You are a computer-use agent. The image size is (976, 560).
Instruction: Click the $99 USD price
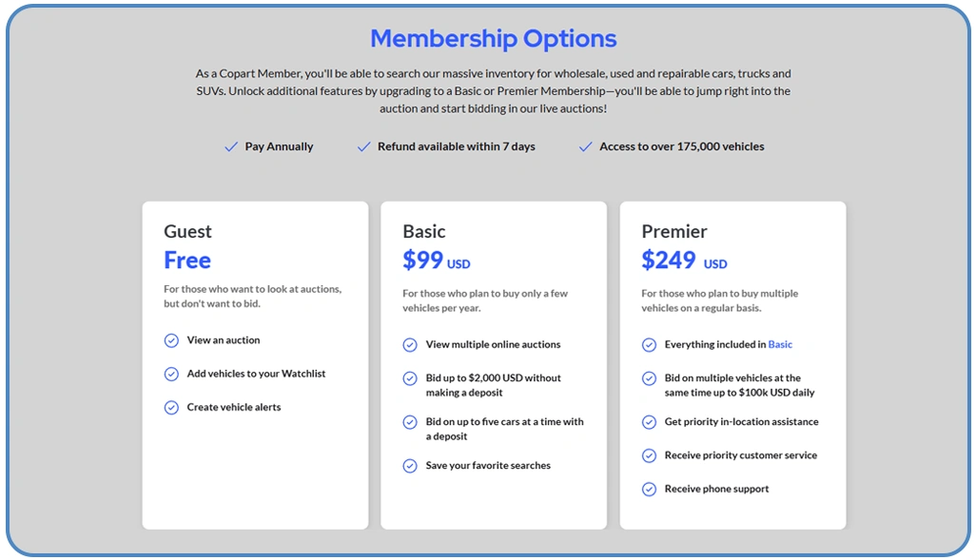click(x=436, y=261)
